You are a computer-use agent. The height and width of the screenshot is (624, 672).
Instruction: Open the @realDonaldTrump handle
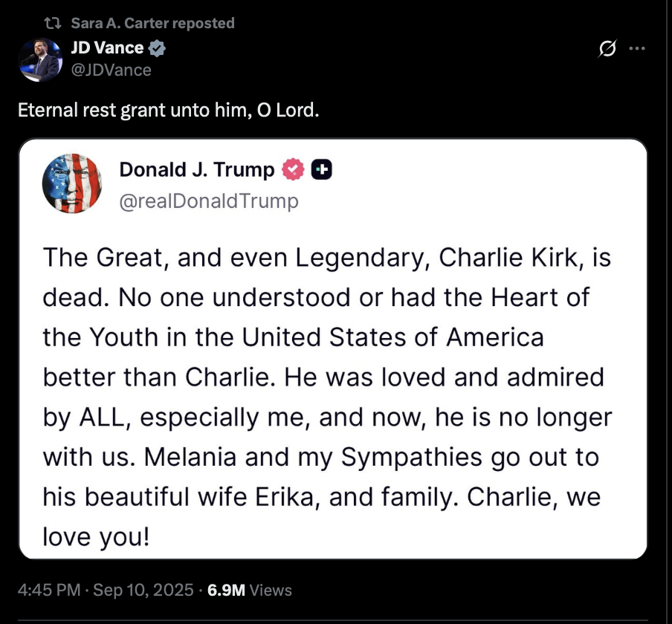pyautogui.click(x=209, y=201)
